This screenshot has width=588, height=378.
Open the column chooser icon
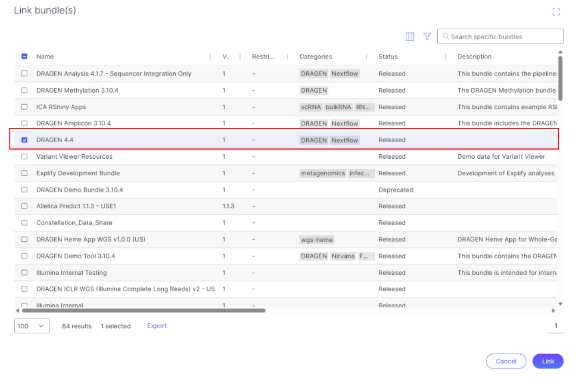(x=410, y=37)
